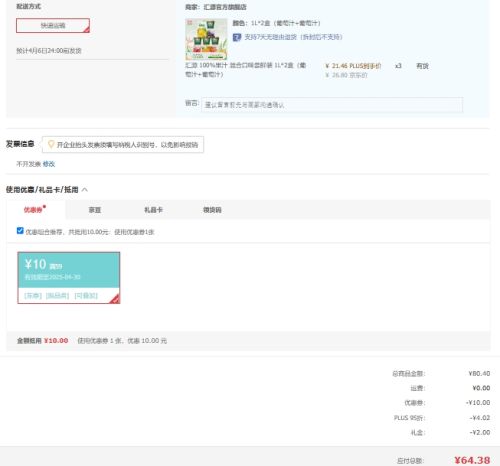Click the 留言 message input field
The image size is (500, 466).
pos(332,105)
